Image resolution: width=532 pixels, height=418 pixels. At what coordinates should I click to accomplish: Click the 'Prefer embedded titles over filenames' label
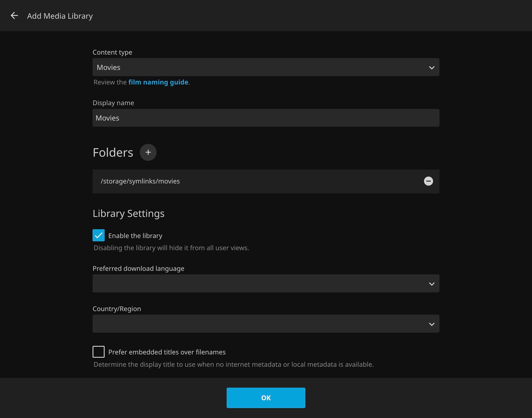(x=167, y=352)
